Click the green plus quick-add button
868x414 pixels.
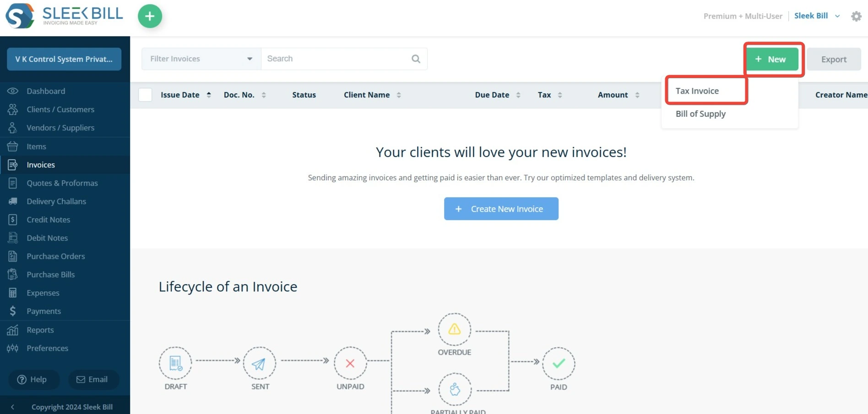pos(150,16)
